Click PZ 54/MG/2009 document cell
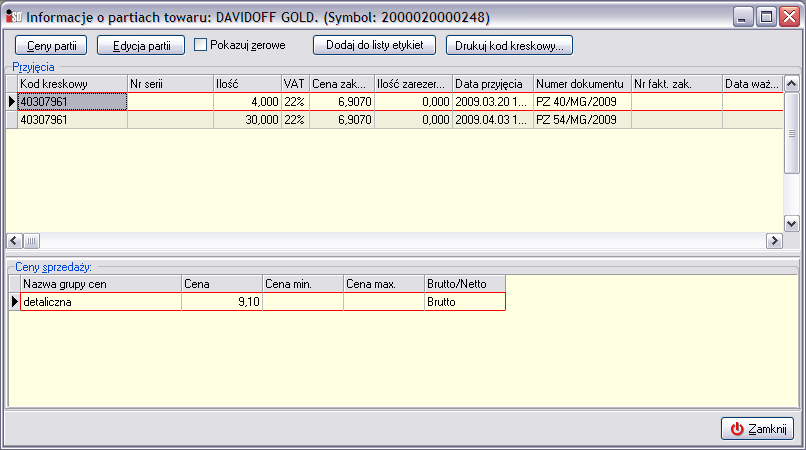The width and height of the screenshot is (806, 450). click(x=582, y=120)
